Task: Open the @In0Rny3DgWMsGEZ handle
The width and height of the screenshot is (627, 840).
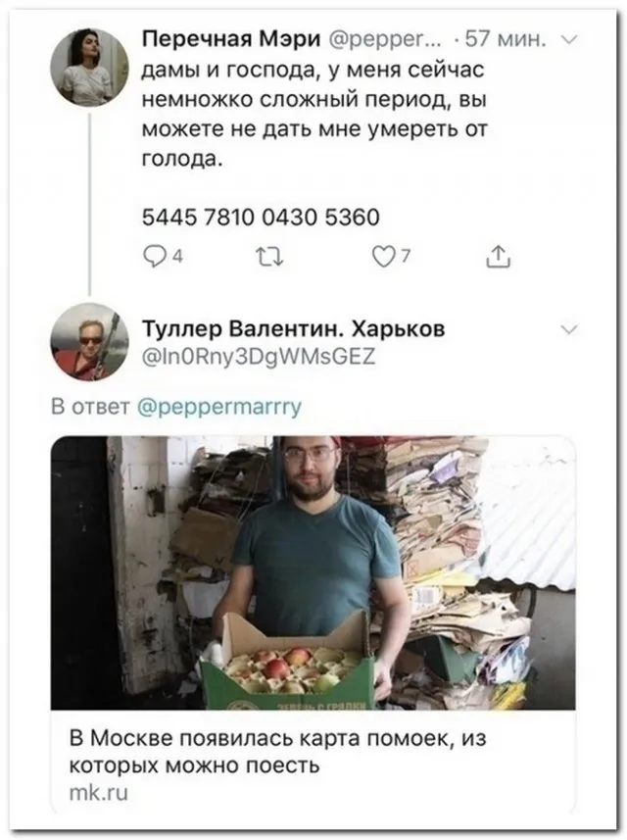Action: 259,356
